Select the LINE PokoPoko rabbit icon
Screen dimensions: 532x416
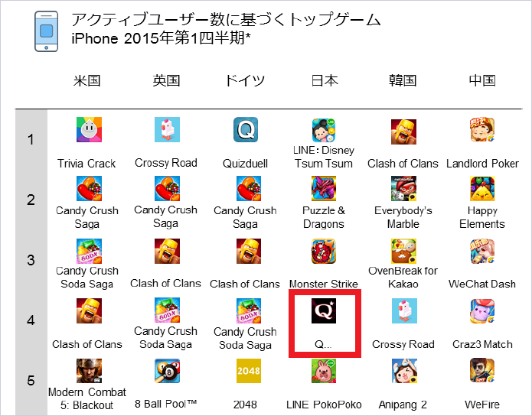(x=324, y=371)
